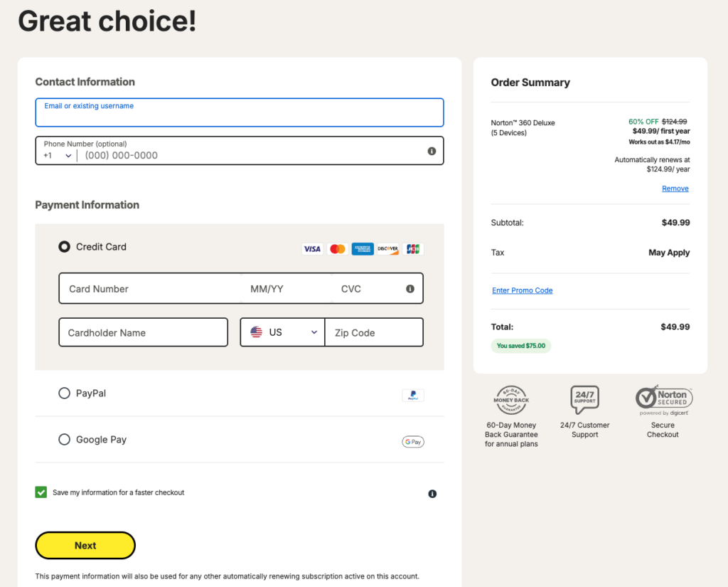This screenshot has width=728, height=587.
Task: Click the save information info icon
Action: [432, 494]
